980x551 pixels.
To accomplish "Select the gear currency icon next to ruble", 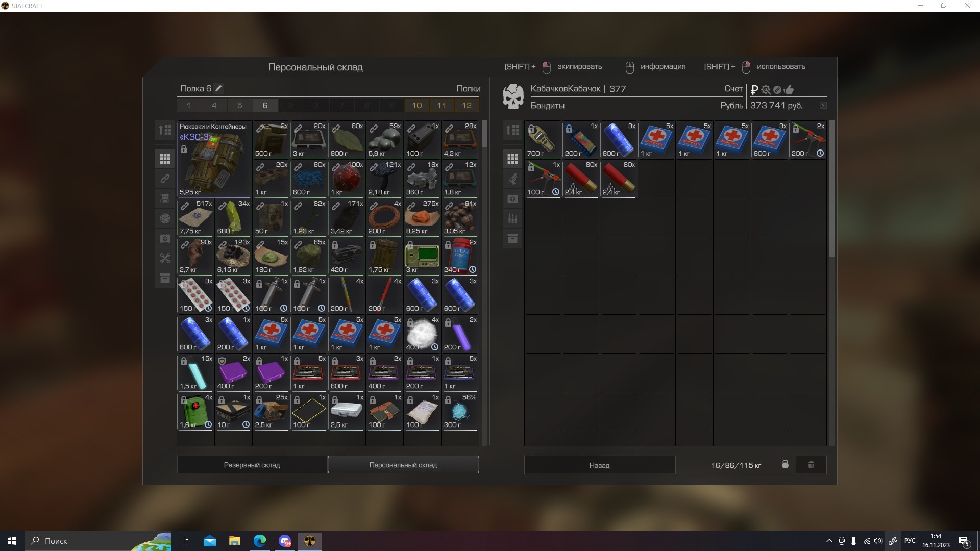I will point(766,90).
